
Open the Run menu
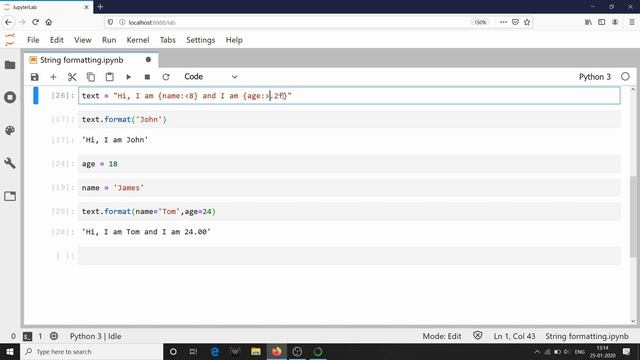point(109,40)
